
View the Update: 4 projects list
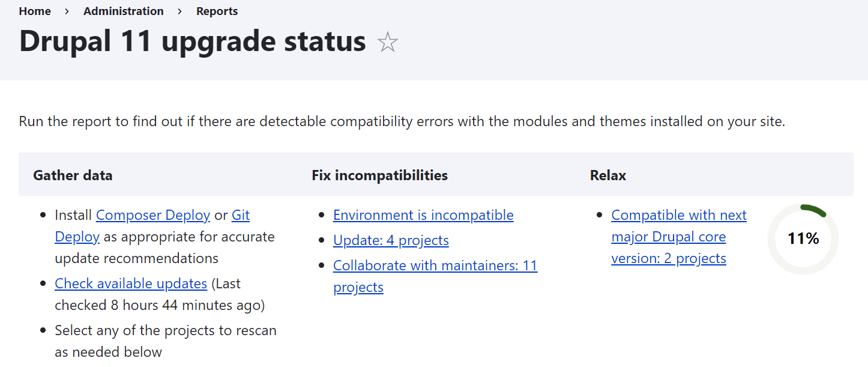391,240
